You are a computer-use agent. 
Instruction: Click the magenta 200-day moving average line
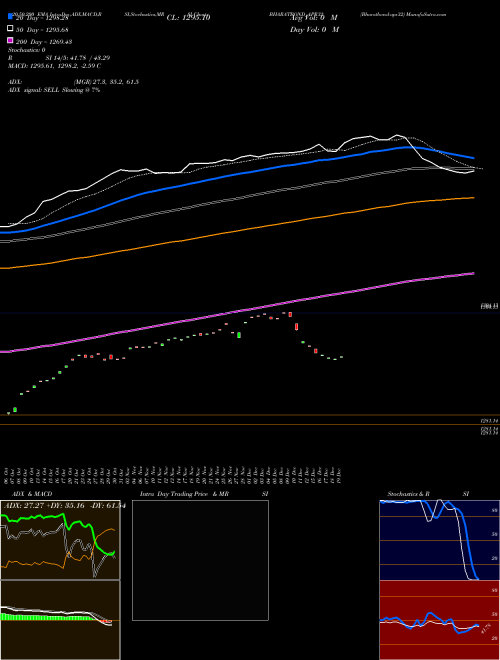coord(236,311)
